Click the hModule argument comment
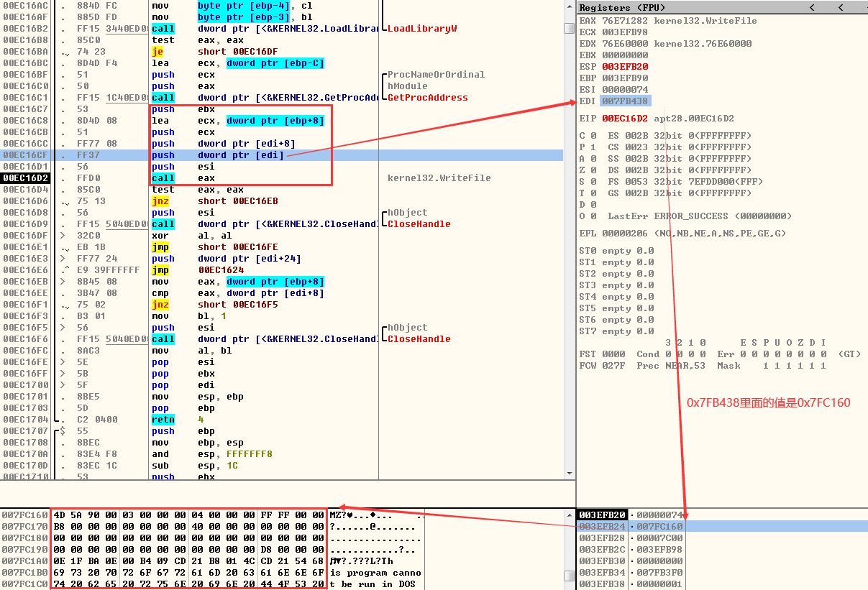 (x=407, y=86)
